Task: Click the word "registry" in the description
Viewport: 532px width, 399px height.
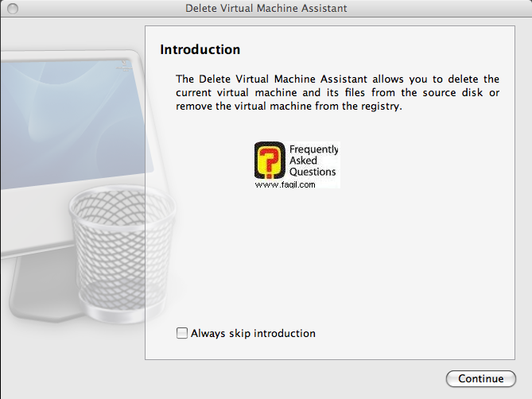Action: click(x=379, y=107)
